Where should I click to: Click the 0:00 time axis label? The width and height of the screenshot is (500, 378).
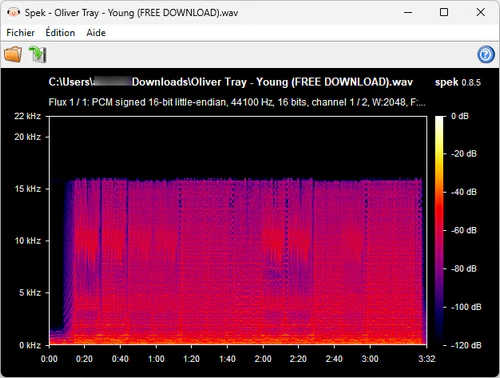[x=49, y=359]
